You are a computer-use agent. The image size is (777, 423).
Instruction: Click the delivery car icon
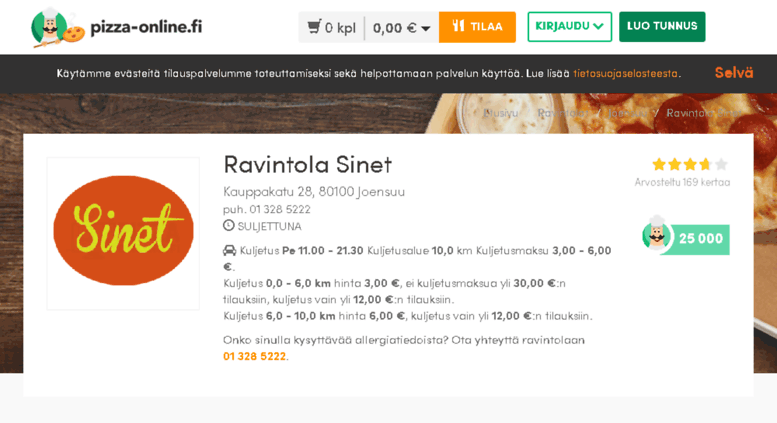click(229, 251)
